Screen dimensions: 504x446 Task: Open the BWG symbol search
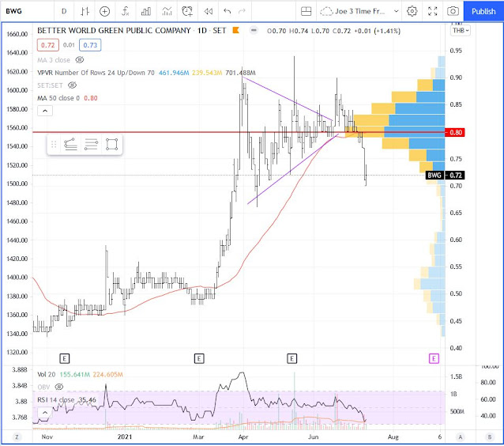click(x=13, y=11)
